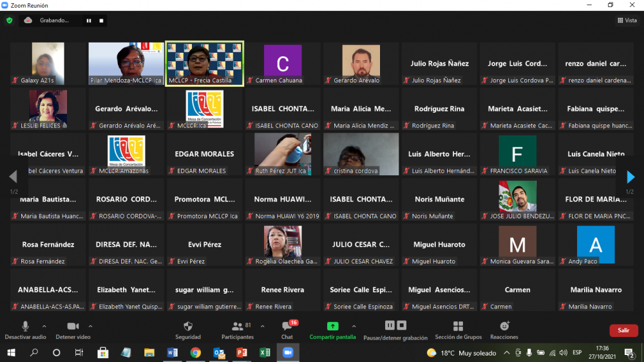Toggle camera with Detener video
644x362 pixels.
[x=73, y=330]
